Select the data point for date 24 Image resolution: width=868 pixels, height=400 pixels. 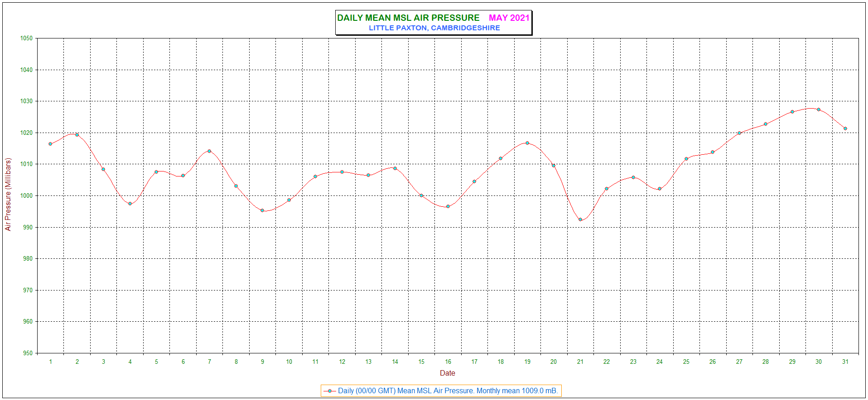pos(660,189)
